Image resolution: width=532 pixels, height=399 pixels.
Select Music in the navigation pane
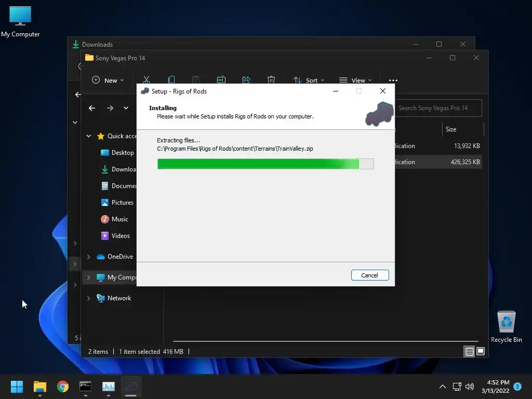coord(115,219)
